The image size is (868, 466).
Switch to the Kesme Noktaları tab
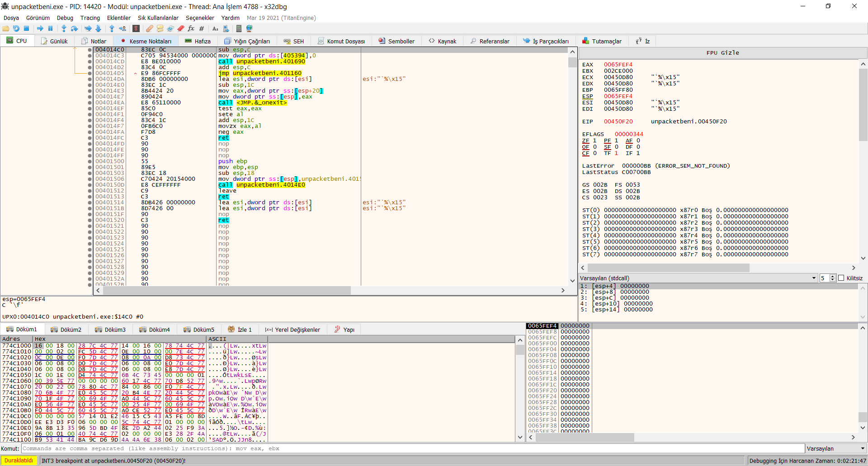[x=146, y=41]
